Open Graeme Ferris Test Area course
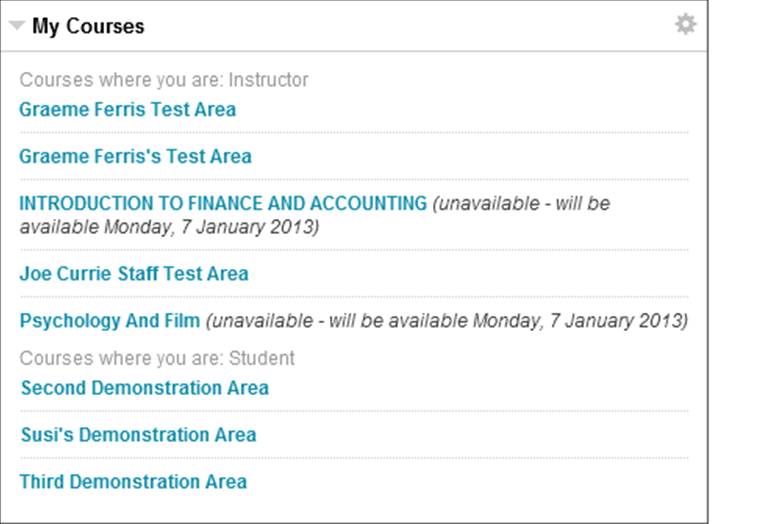758x524 pixels. tap(127, 109)
